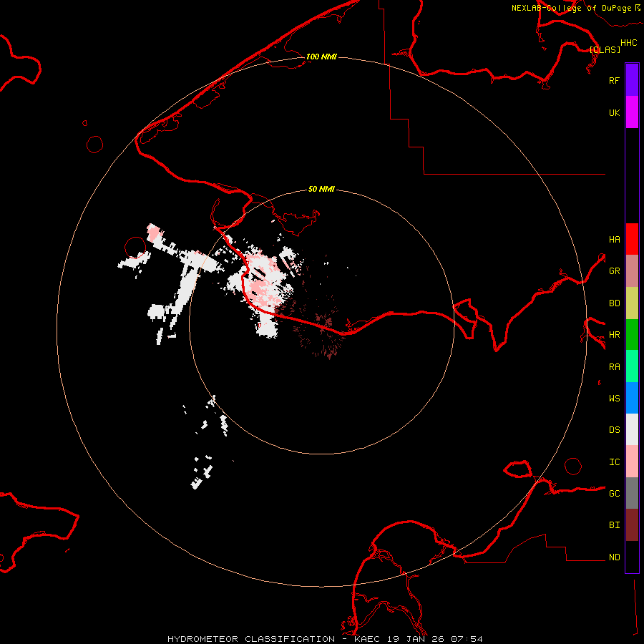Click the UK legend label
Screen dimensions: 644x644
[x=614, y=112]
